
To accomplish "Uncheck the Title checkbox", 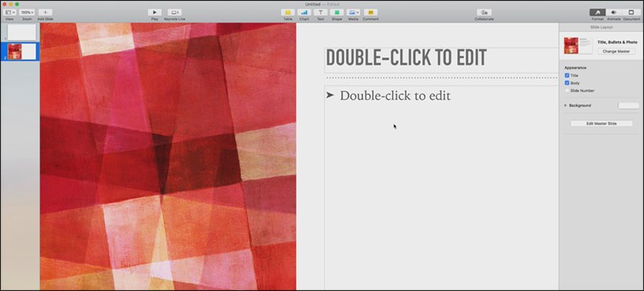I will [x=567, y=76].
